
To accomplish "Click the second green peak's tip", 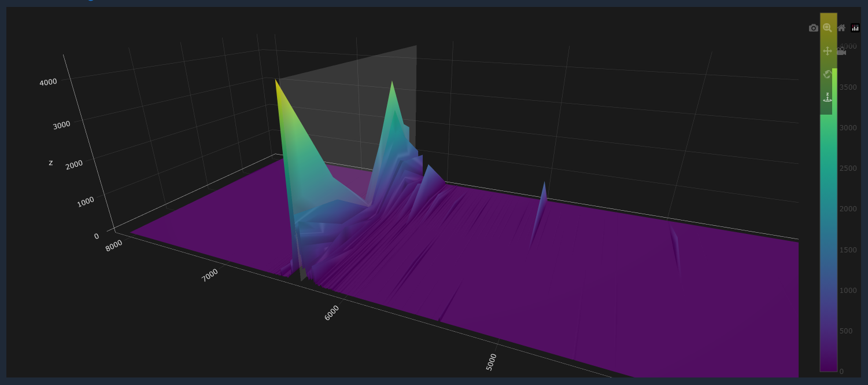I will click(392, 83).
